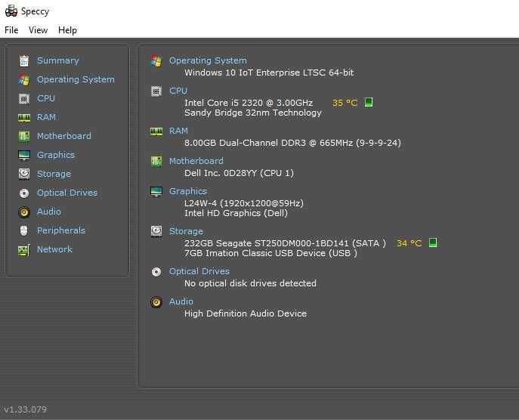Click the CPU chip icon in sidebar
Image resolution: width=519 pixels, height=420 pixels.
24,99
